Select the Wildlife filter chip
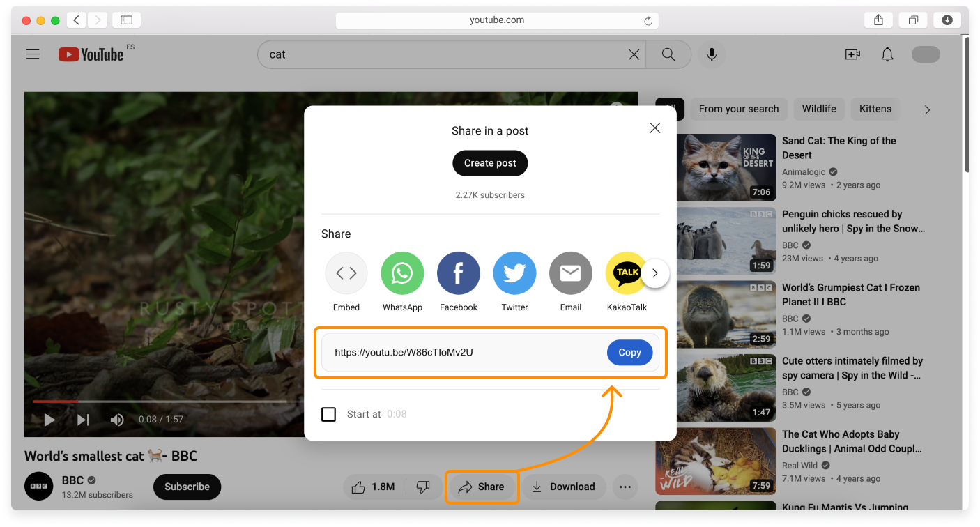This screenshot has width=980, height=527. pos(818,109)
